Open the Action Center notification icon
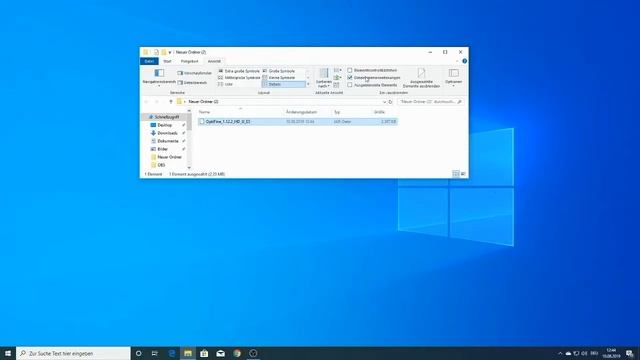Viewport: 640px width, 360px height. coord(630,353)
